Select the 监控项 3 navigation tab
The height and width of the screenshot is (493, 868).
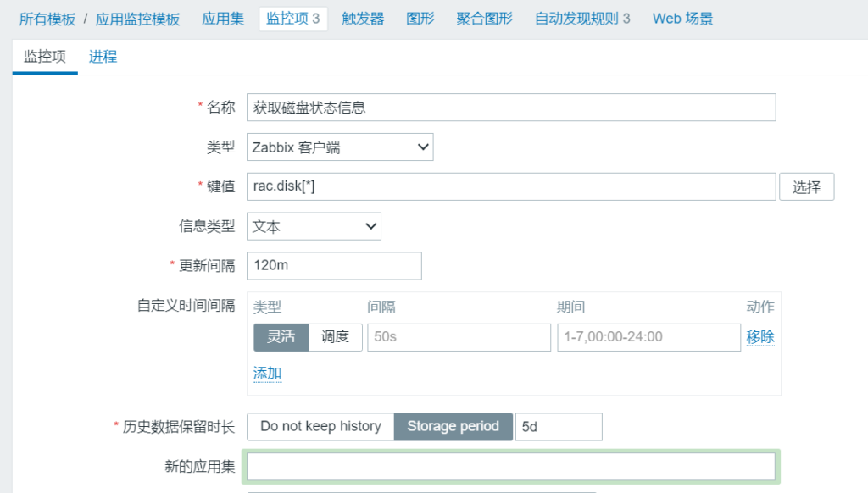292,19
